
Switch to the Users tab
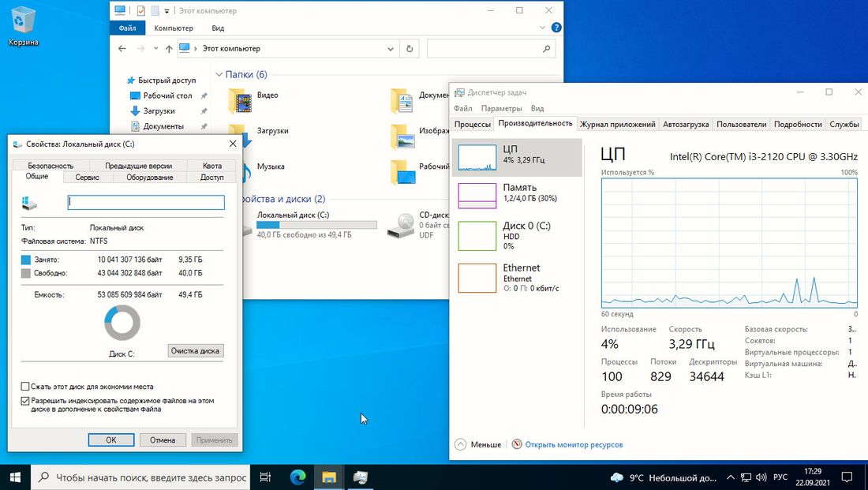pos(741,124)
